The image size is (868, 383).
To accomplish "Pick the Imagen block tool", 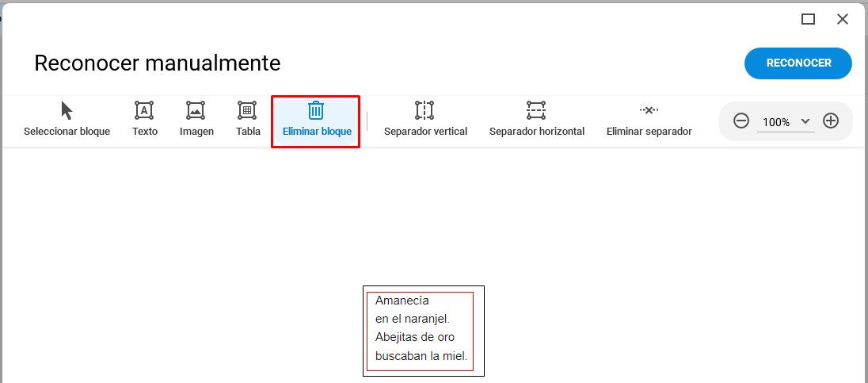I will (196, 119).
